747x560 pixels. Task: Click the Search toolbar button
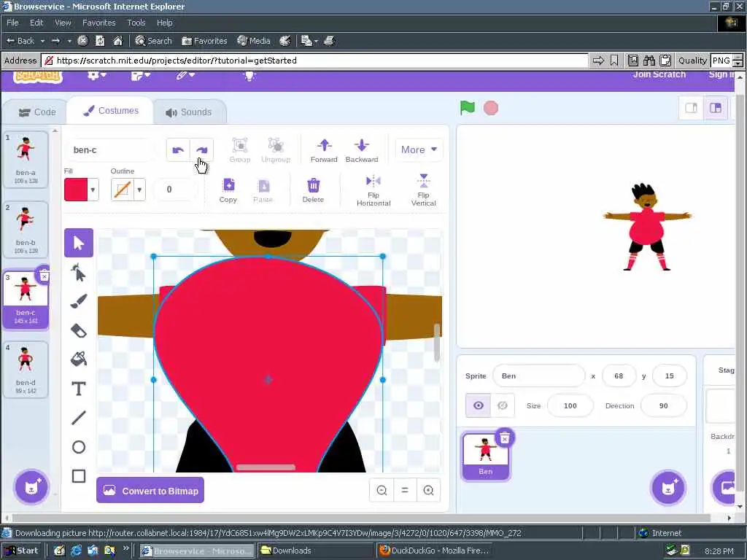[x=153, y=41]
